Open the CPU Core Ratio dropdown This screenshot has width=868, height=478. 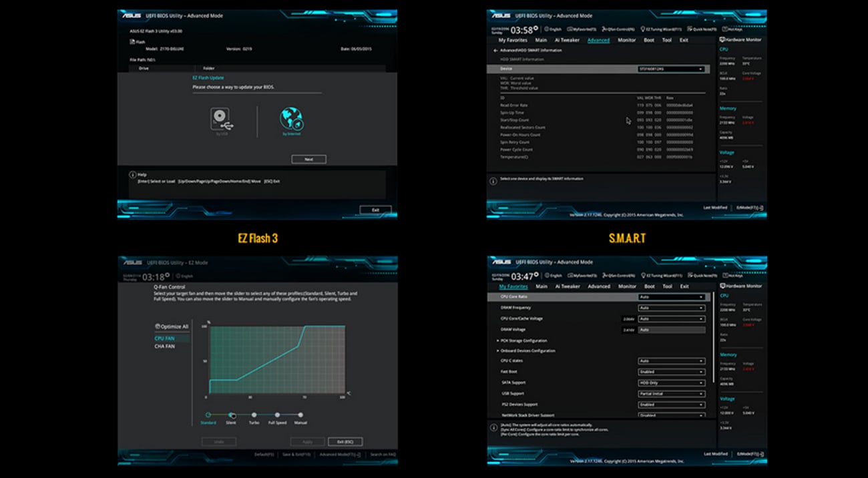click(x=672, y=296)
